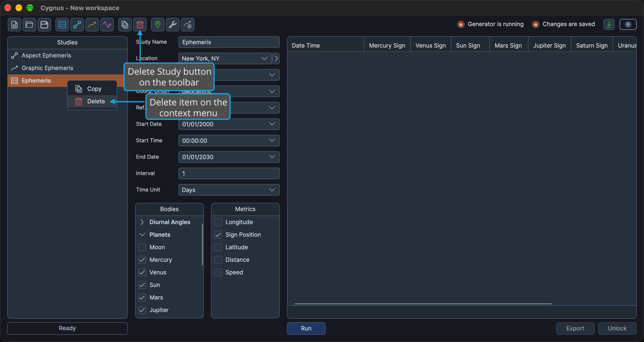
Task: Add a new Ephemeris table study
Action: pos(62,25)
